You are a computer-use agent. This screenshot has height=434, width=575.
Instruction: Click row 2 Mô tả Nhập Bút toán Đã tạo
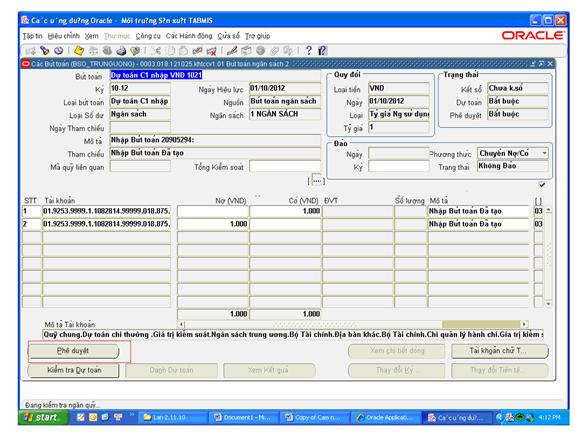pyautogui.click(x=479, y=224)
